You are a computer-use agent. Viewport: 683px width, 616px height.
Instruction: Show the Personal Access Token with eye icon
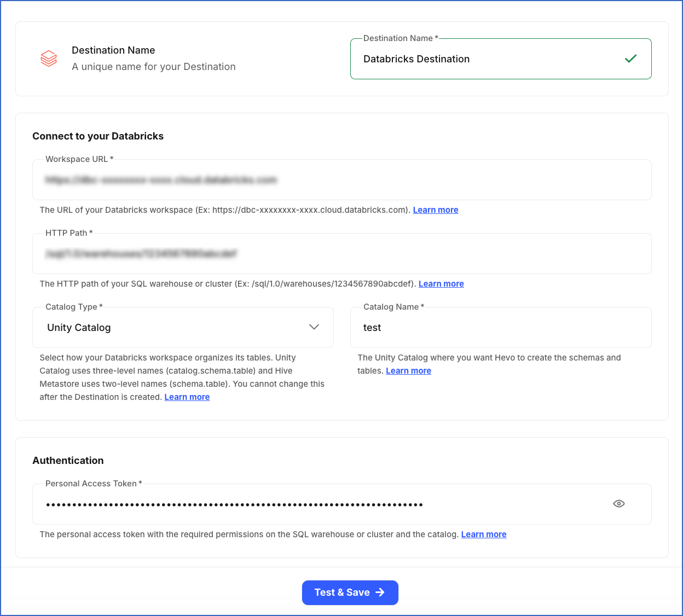point(618,504)
